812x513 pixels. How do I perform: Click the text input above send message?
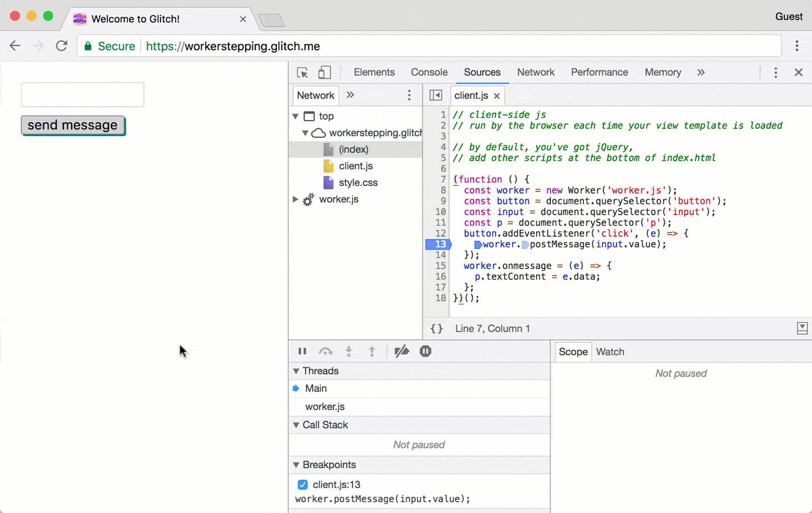[x=82, y=95]
